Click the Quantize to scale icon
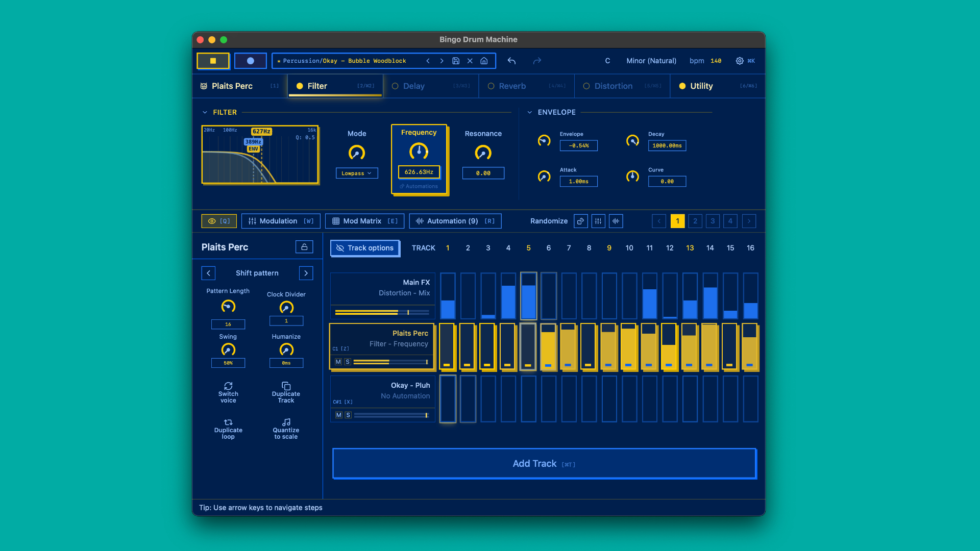Viewport: 980px width, 551px height. (286, 422)
